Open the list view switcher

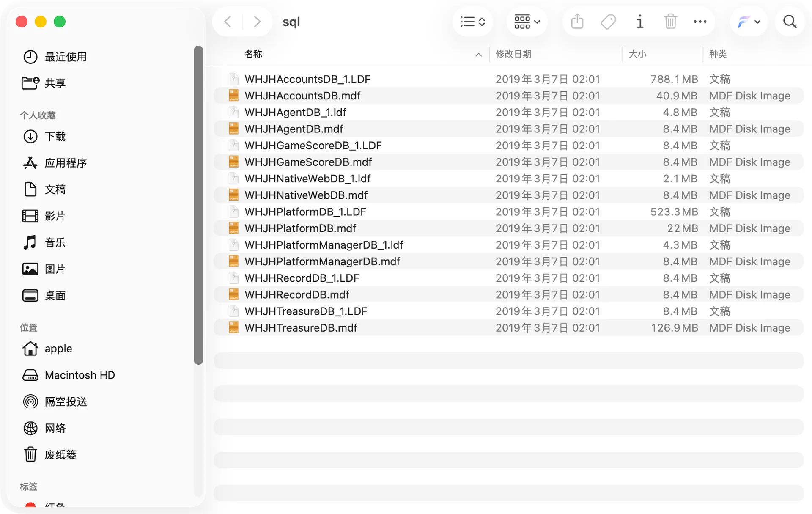point(472,22)
